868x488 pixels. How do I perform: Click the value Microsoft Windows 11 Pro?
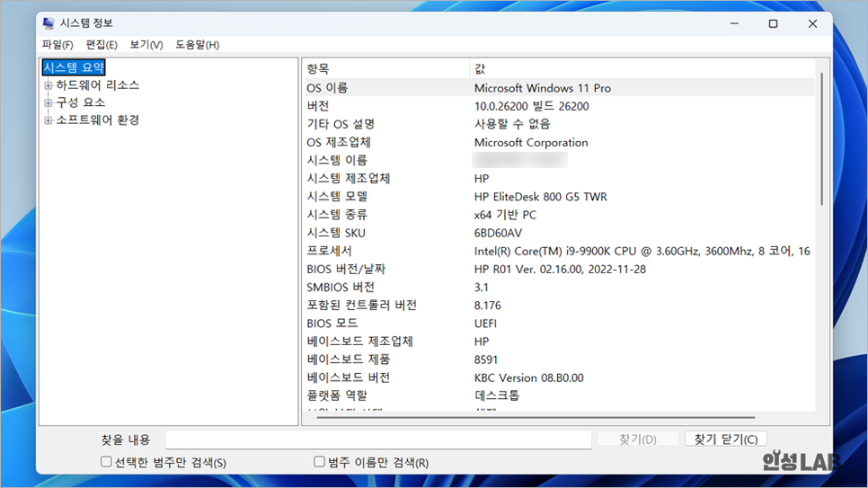click(543, 88)
